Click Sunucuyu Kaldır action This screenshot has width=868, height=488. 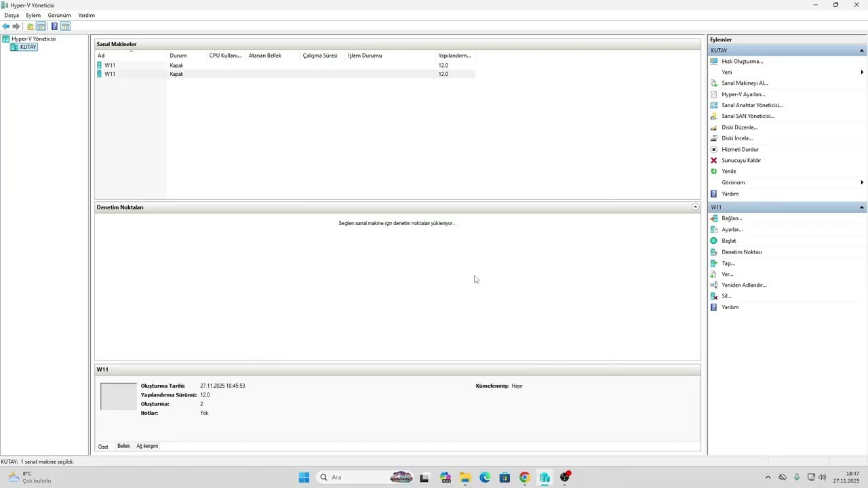coord(741,161)
